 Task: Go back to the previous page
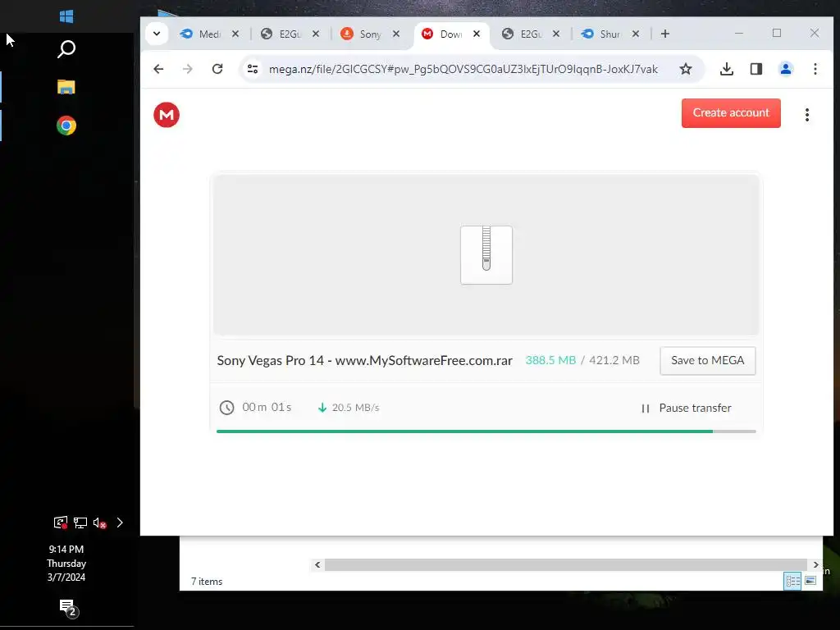pyautogui.click(x=158, y=69)
